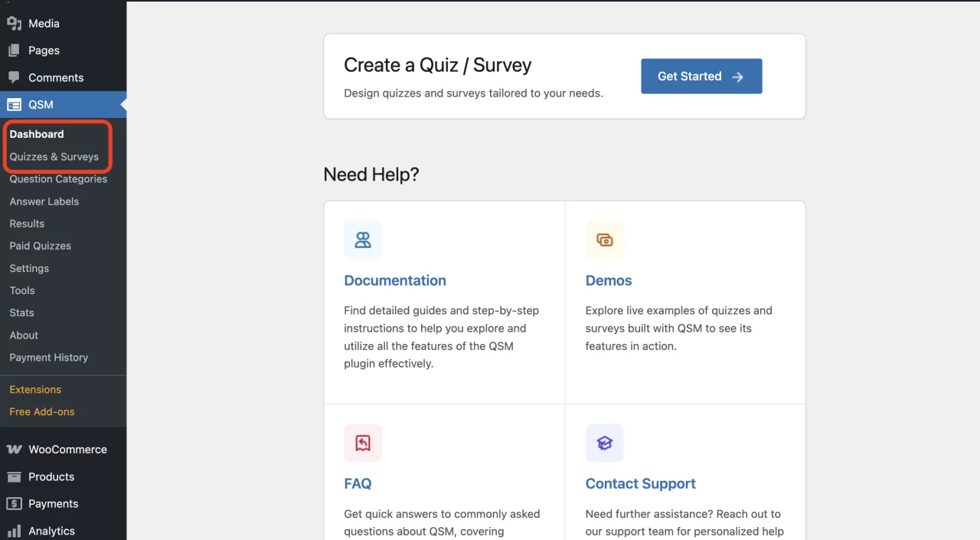Click the Payments dollar icon
The width and height of the screenshot is (980, 540).
[x=14, y=504]
